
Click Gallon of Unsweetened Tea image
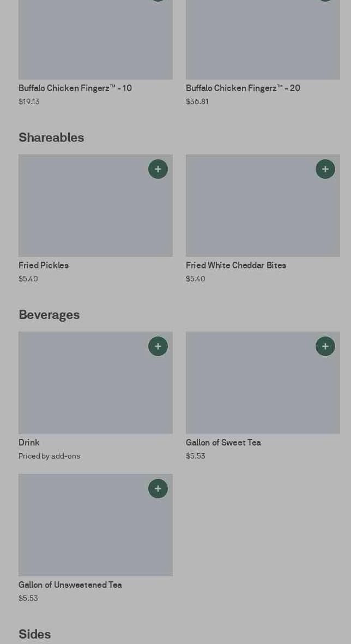[95, 525]
